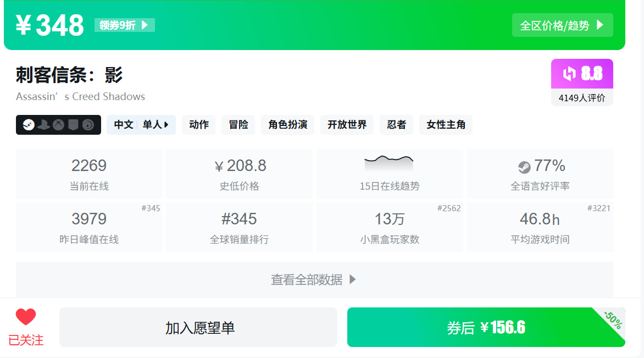Select the 冒险 tag
The image size is (644, 358).
238,124
